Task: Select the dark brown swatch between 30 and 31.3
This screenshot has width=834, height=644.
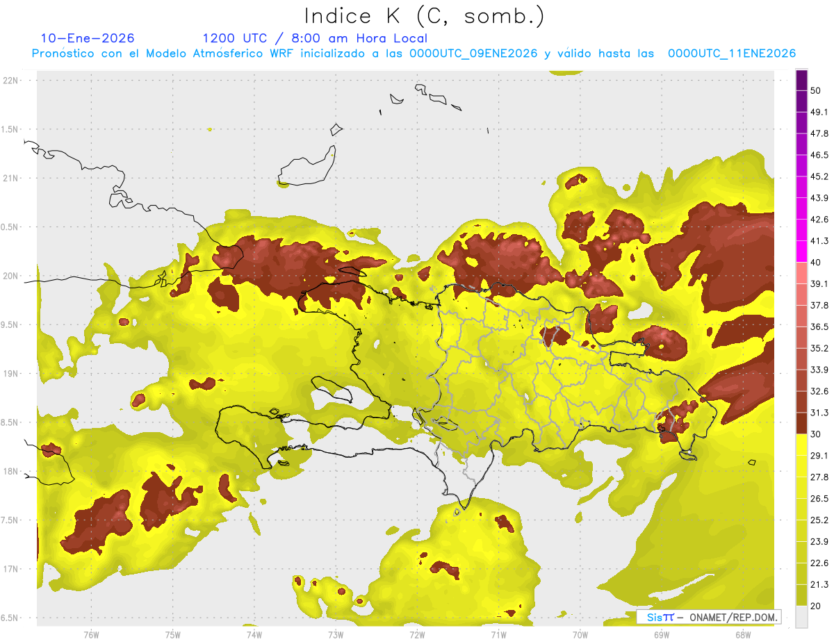Action: coord(801,423)
